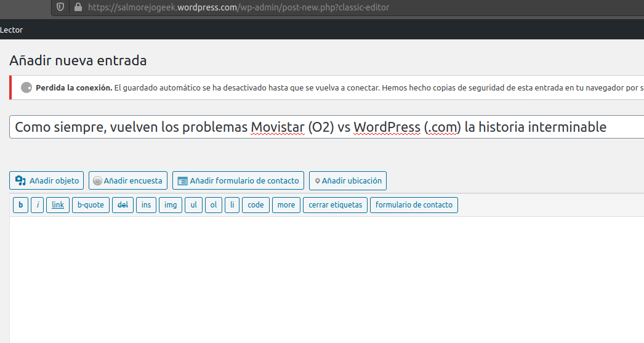Insert a hyperlink with link button
The width and height of the screenshot is (644, 343).
point(58,205)
